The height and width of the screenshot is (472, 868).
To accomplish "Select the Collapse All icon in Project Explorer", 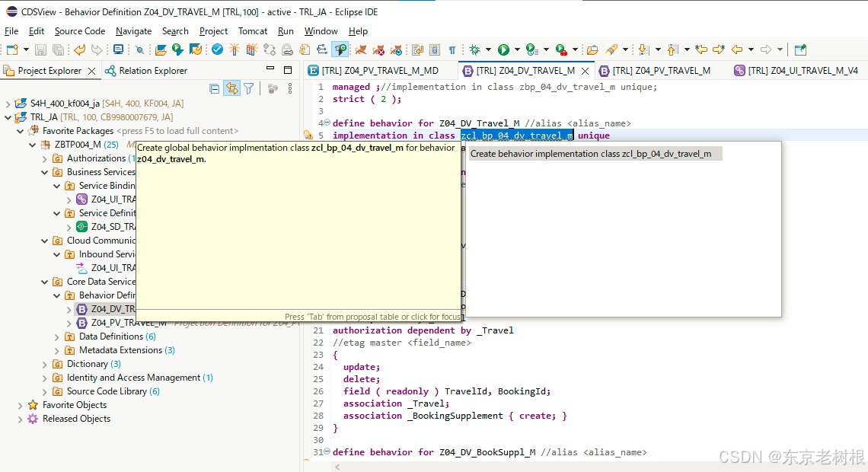I will click(x=215, y=88).
